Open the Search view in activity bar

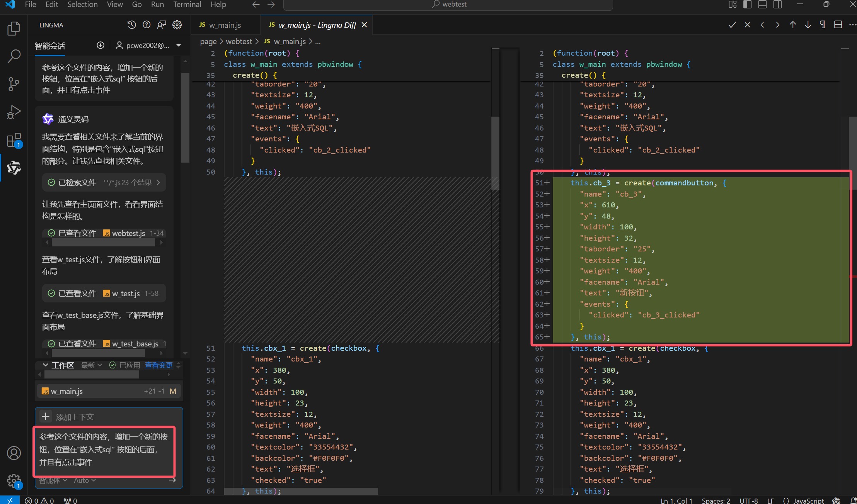pyautogui.click(x=14, y=56)
